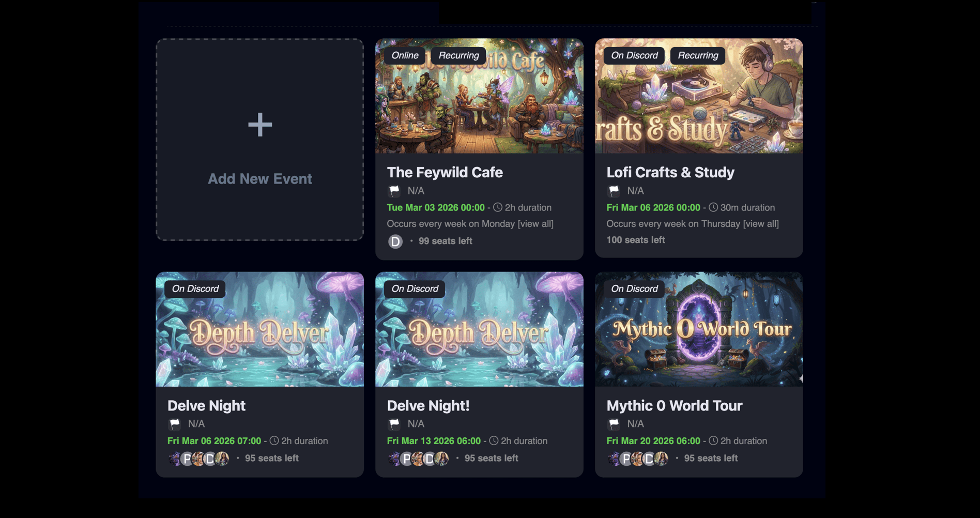Click the flag icon under Delve Night!
Screen dimensions: 980x518
pos(394,424)
